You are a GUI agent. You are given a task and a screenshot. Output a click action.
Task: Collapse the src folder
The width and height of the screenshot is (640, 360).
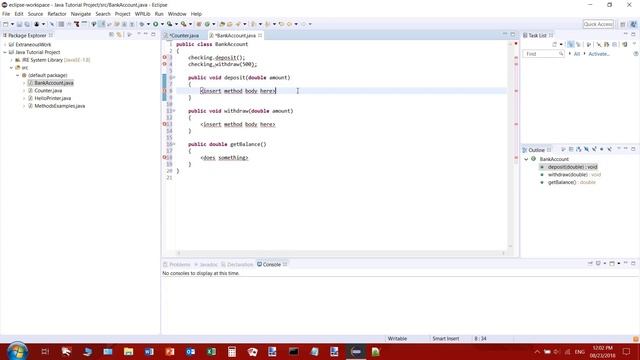click(11, 68)
